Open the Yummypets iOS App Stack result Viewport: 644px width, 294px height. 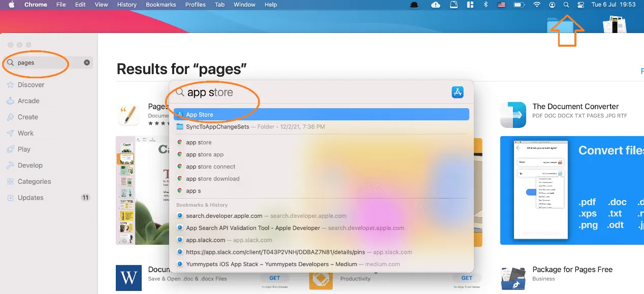(321, 264)
